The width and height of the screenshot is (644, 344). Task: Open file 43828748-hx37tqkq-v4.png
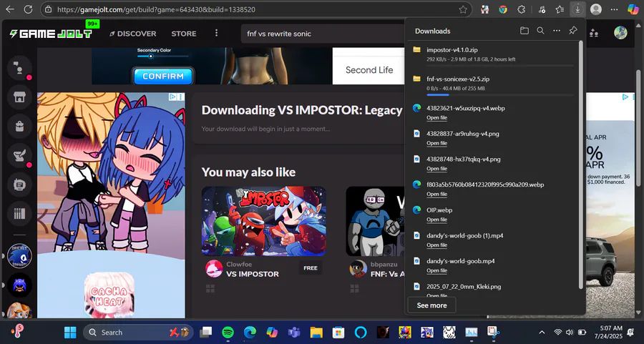[436, 169]
